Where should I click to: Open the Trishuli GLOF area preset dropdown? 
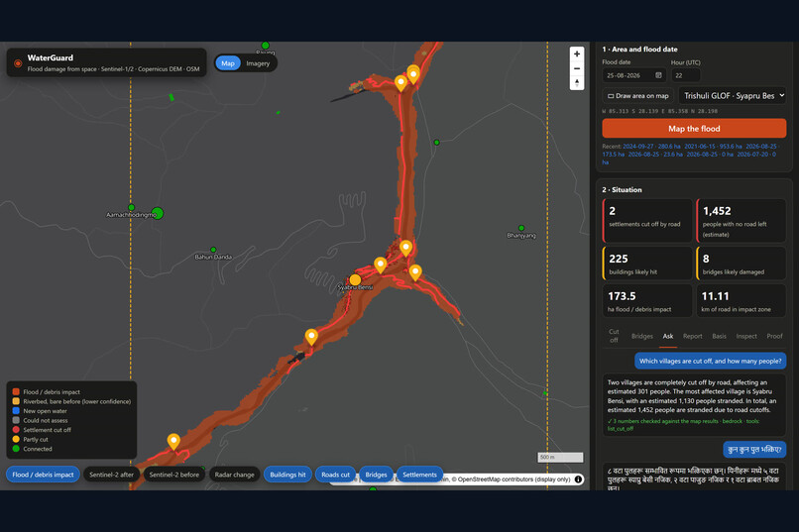[733, 96]
